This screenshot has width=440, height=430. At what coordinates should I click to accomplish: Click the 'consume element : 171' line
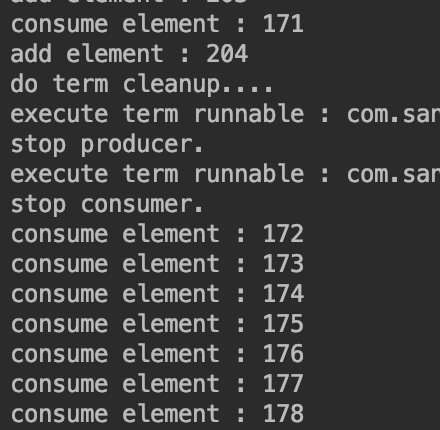click(x=157, y=24)
